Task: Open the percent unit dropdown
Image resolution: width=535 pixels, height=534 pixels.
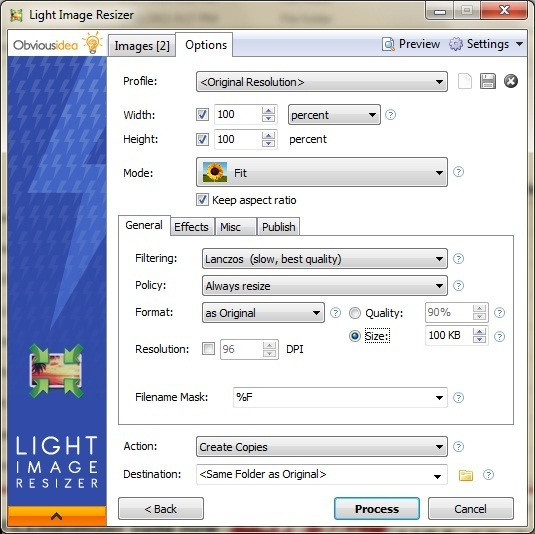Action: pyautogui.click(x=334, y=115)
